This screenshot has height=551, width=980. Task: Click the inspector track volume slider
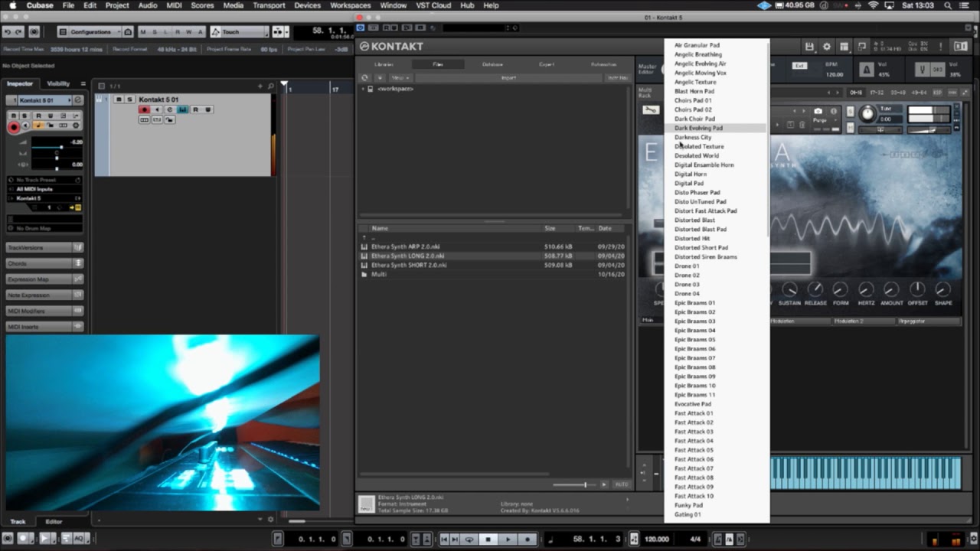point(55,147)
